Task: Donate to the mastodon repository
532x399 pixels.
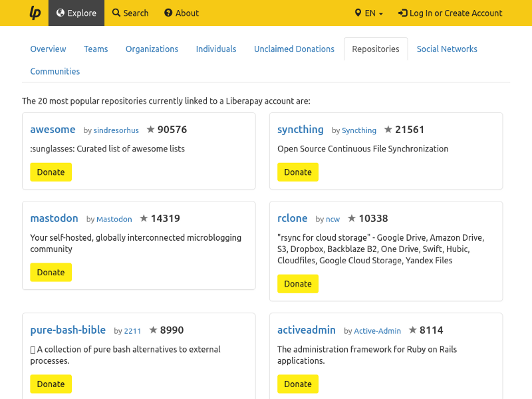Action: tap(51, 272)
